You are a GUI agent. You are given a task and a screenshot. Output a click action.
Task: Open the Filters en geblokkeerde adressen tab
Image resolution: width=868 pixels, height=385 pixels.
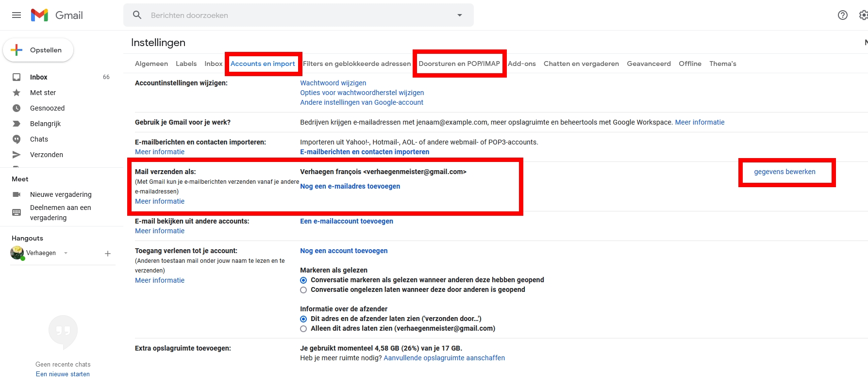coord(356,64)
